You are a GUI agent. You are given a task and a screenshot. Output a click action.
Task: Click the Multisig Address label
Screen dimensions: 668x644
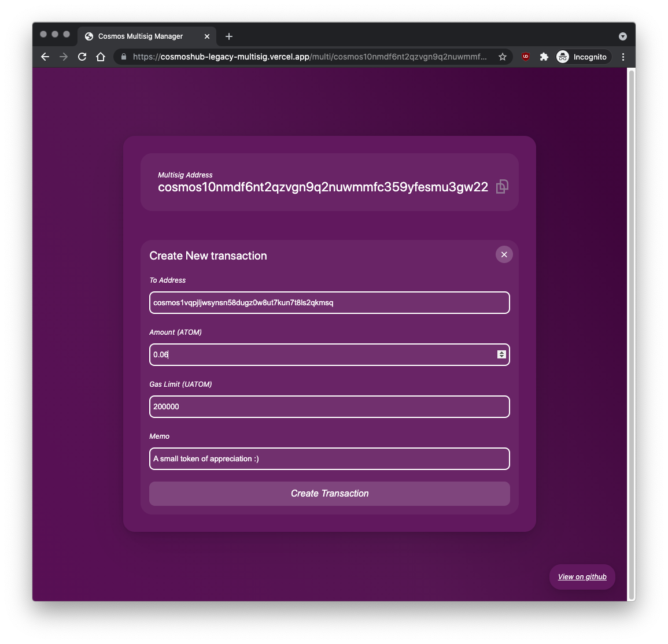[185, 175]
